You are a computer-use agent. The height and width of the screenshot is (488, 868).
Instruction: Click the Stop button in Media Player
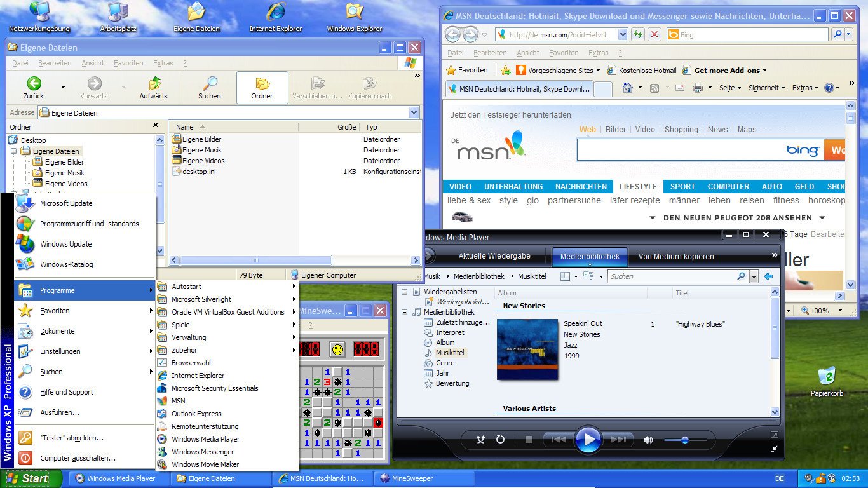point(529,439)
